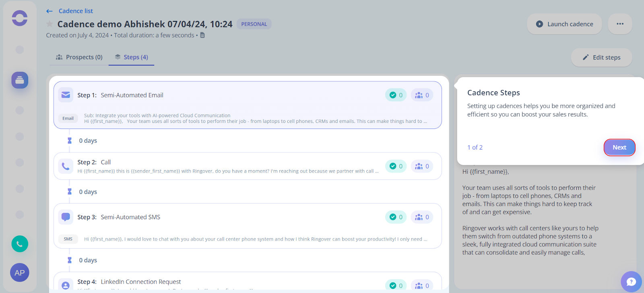This screenshot has height=293, width=644.
Task: Select the Steps (4) tab
Action: (131, 57)
